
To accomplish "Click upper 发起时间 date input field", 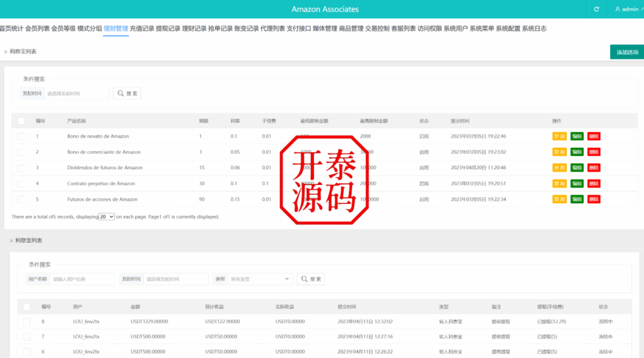I will pos(76,93).
